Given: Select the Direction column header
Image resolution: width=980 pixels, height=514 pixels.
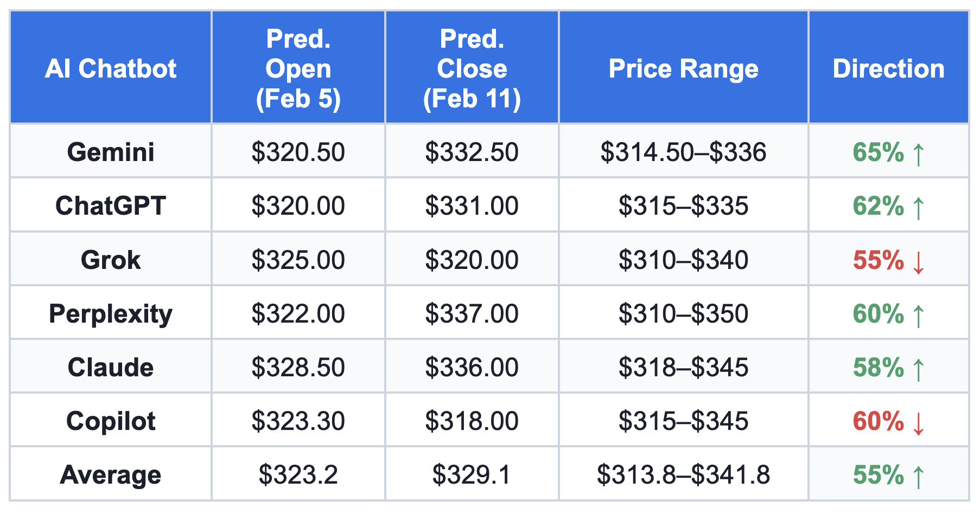Looking at the screenshot, I should pos(888,69).
